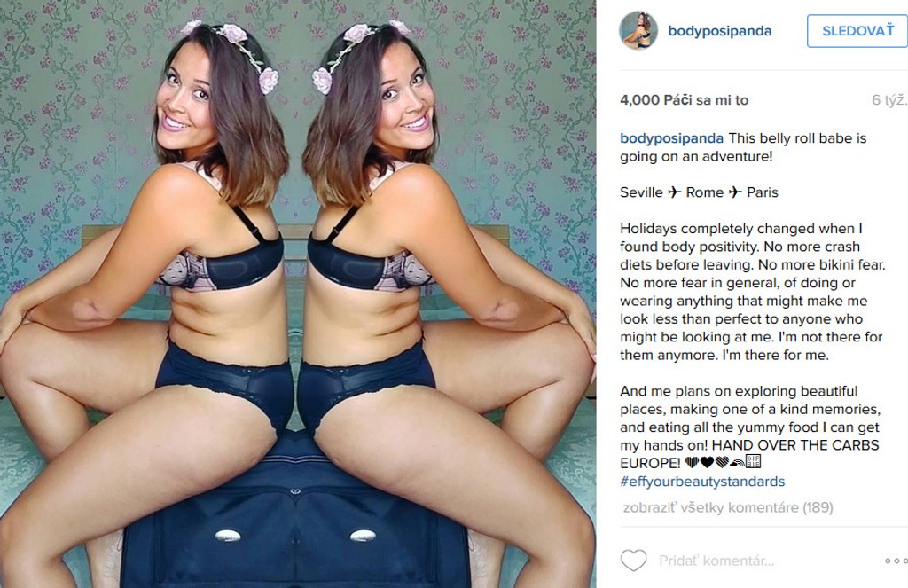This screenshot has width=908, height=588.
Task: Click the boxed emoji at caption end
Action: pos(753,462)
